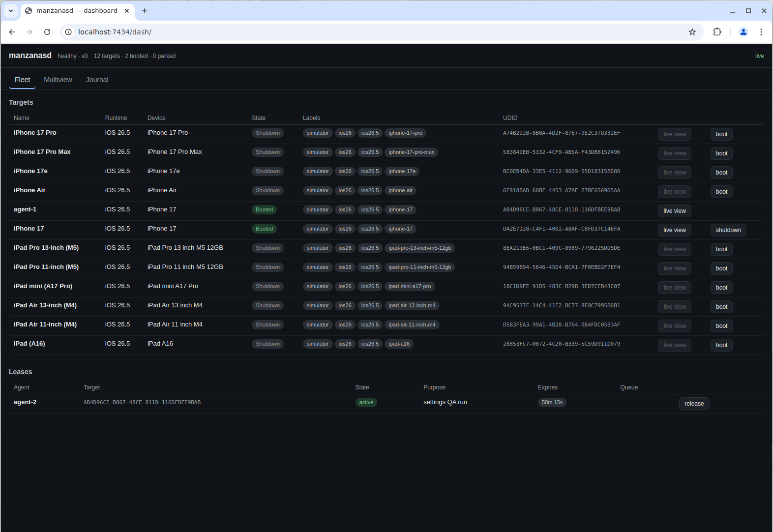Click the iPad mini (A17 Pro) name

click(43, 286)
